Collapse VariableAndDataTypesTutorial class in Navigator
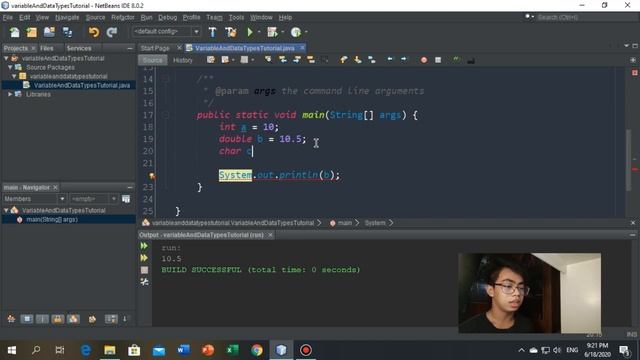 (6, 210)
